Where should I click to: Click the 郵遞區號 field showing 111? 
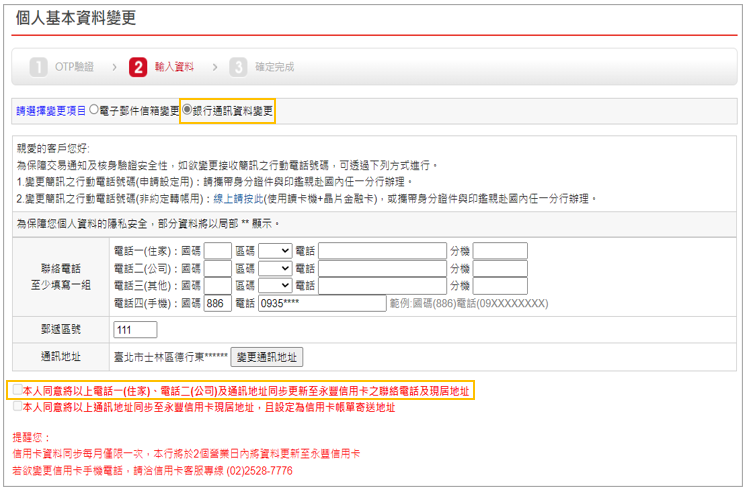click(x=136, y=330)
